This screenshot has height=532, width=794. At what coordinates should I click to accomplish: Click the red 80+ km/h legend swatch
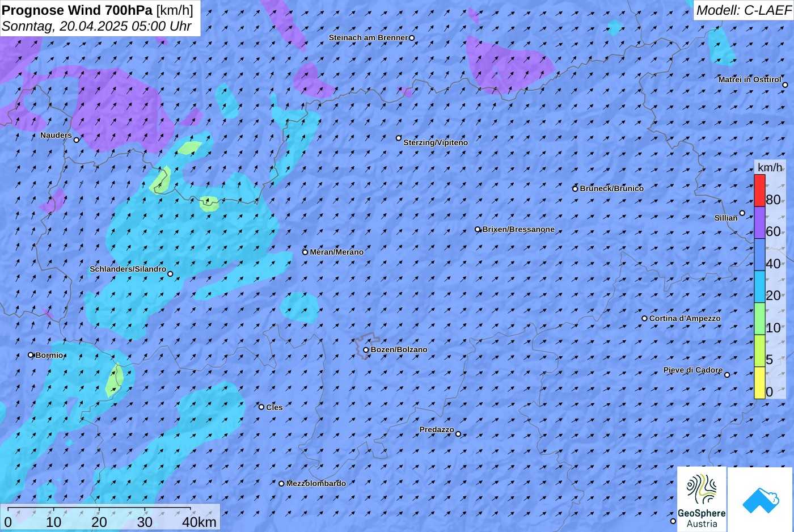tap(759, 191)
